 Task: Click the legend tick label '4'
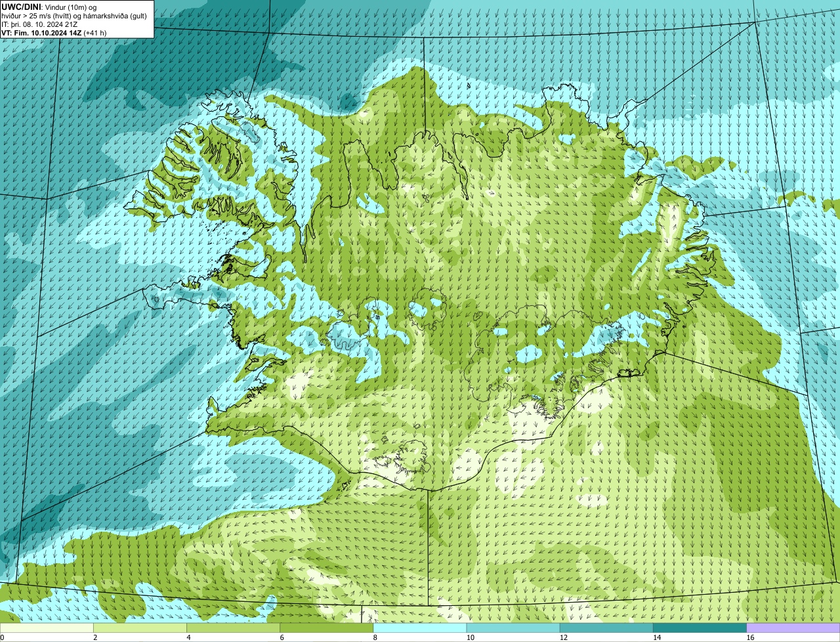pos(188,637)
